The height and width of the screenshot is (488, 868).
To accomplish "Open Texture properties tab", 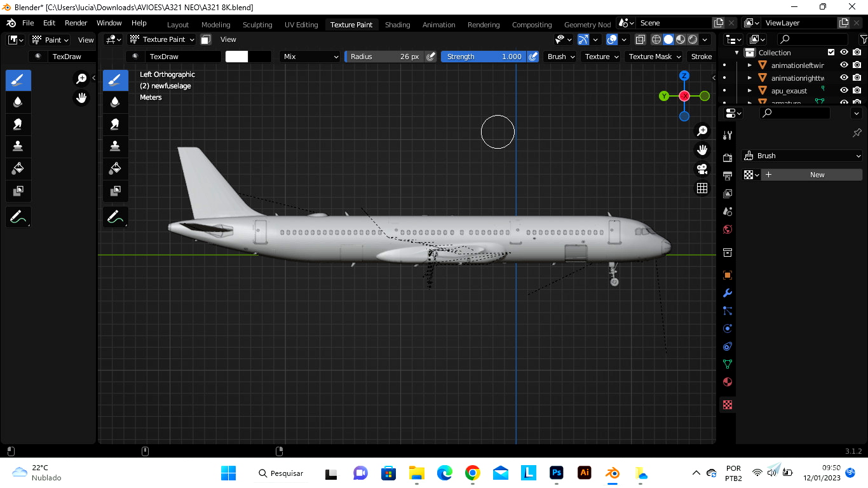I will [728, 405].
